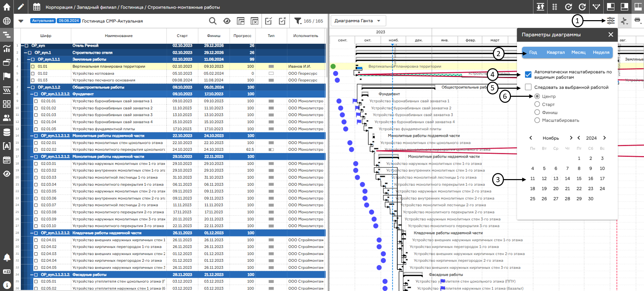Click the uncheck-all icon with cross
The height and width of the screenshot is (291, 644).
click(x=283, y=21)
